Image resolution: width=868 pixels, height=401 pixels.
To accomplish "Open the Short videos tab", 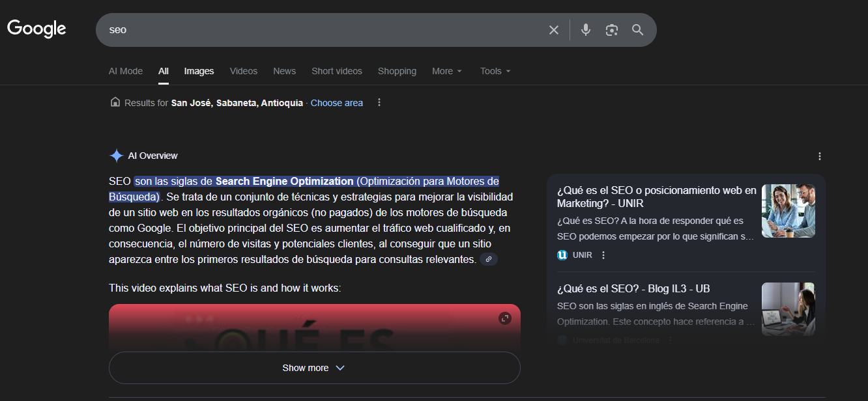I will [336, 71].
